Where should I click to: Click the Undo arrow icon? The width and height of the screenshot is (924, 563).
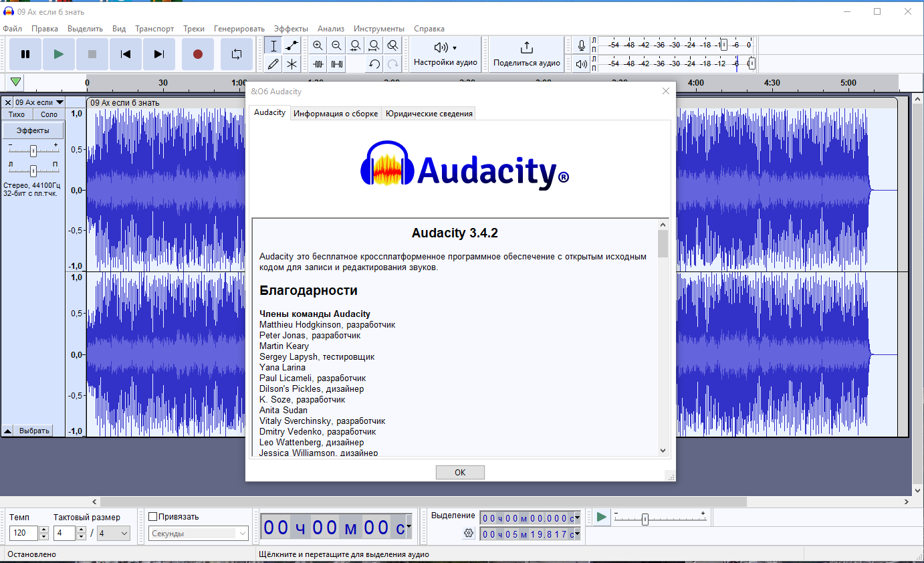click(x=374, y=64)
